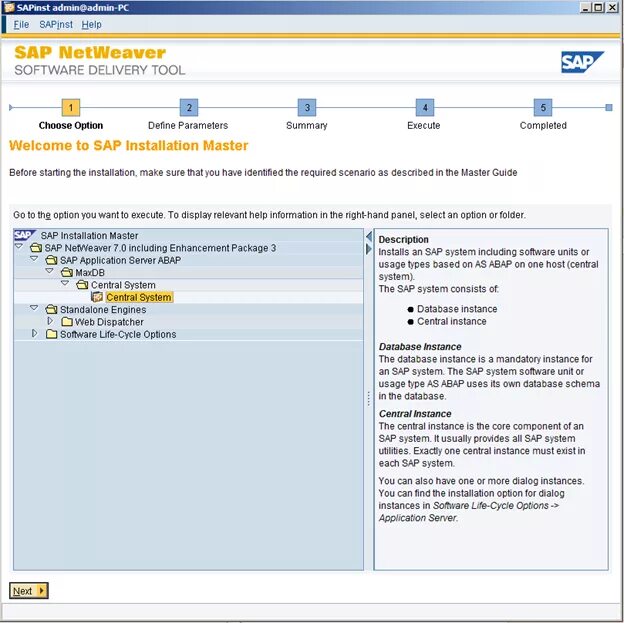624x623 pixels.
Task: Collapse the MaxDB tree node
Action: click(49, 271)
